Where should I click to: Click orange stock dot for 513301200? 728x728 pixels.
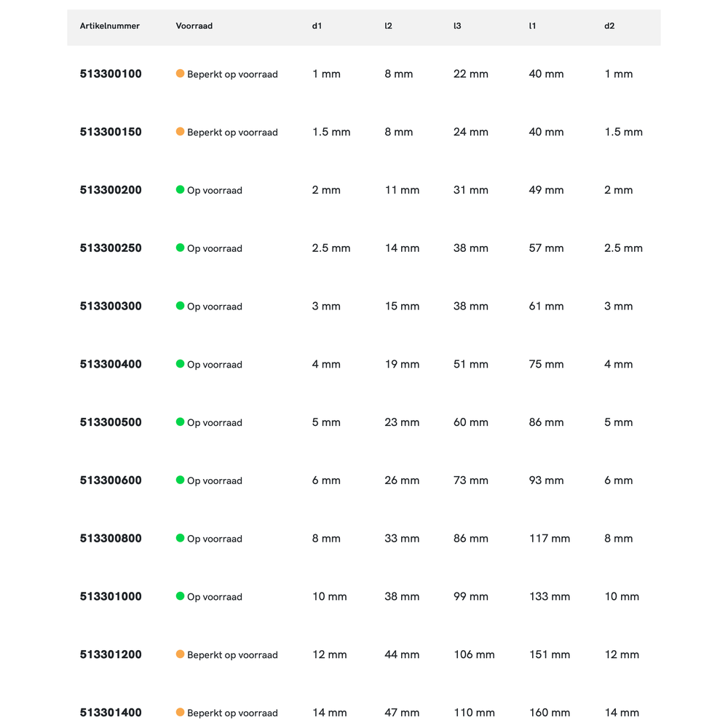[180, 654]
